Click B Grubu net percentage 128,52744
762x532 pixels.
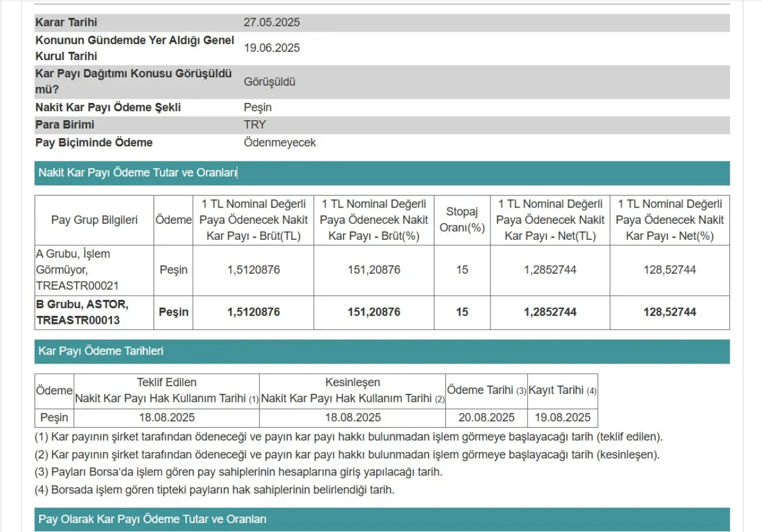click(669, 312)
